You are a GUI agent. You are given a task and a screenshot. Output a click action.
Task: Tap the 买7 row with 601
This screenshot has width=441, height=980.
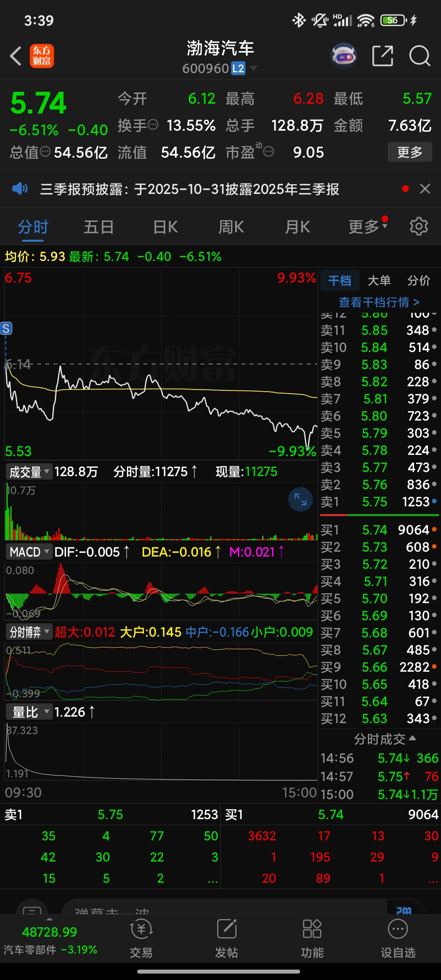tap(379, 633)
